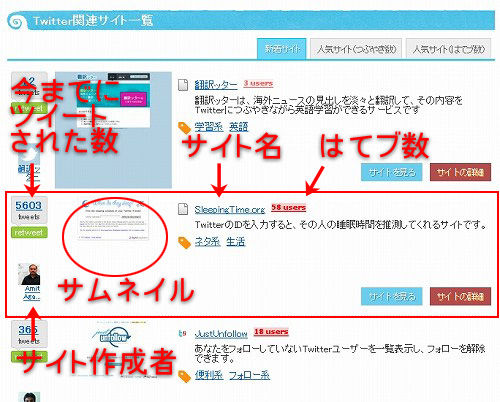Click the 翻訳ッター description text
Viewport: 500px width, 402px height.
(328, 105)
